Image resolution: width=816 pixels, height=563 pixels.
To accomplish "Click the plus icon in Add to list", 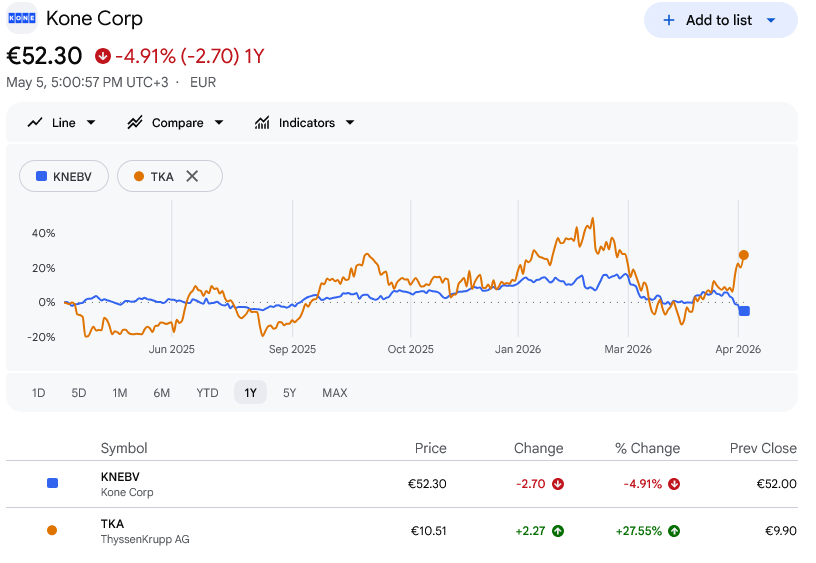I will [669, 20].
